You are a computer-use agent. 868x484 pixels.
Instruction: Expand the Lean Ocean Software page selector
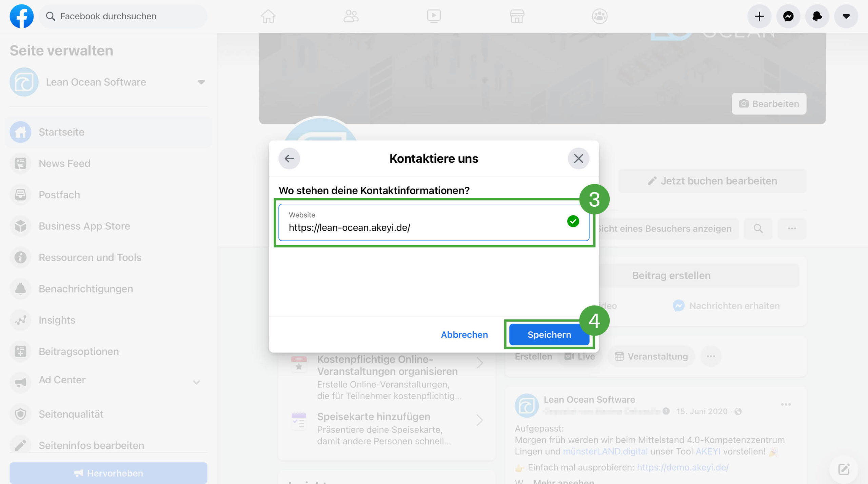pos(201,82)
